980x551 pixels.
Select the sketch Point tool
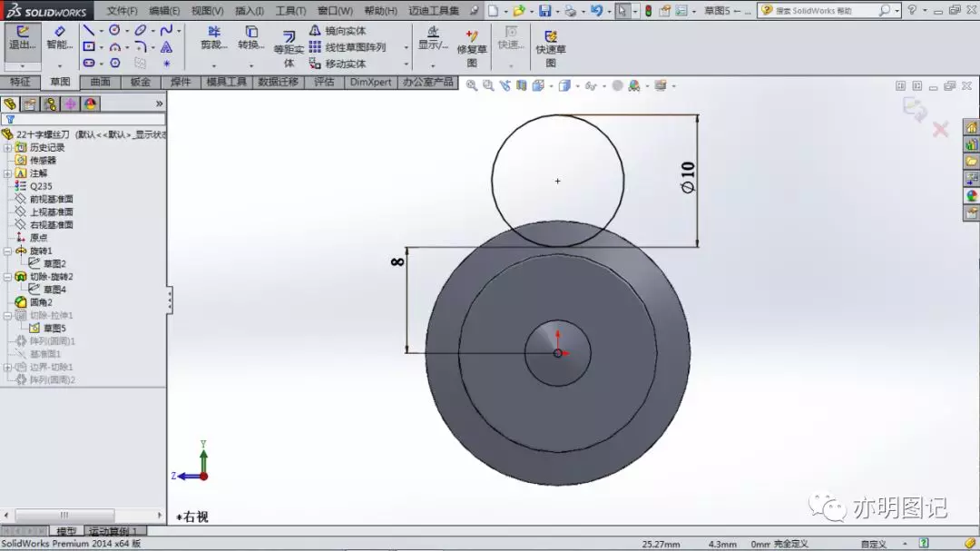166,64
